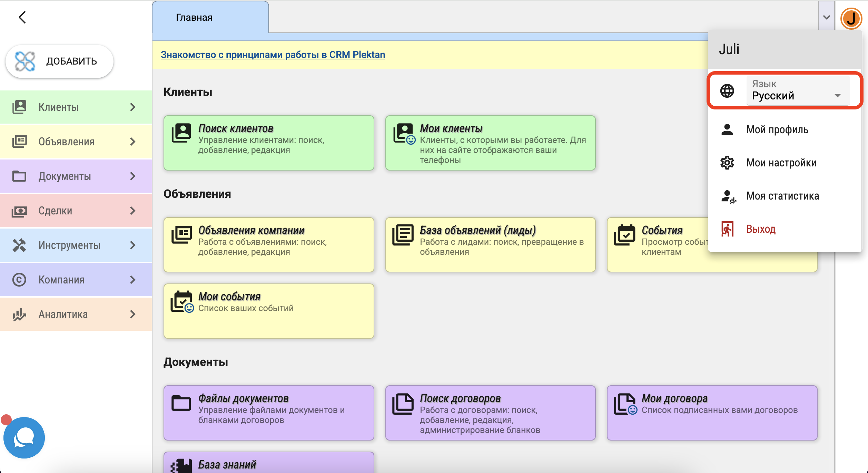Expand the Аналитика sidebar section
Image resolution: width=868 pixels, height=473 pixels.
(x=76, y=314)
